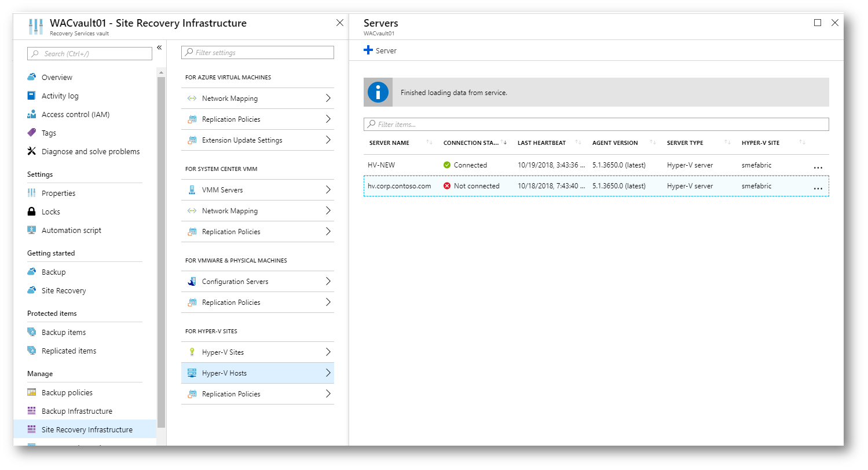Open Activity log
This screenshot has height=470, width=868.
point(60,96)
